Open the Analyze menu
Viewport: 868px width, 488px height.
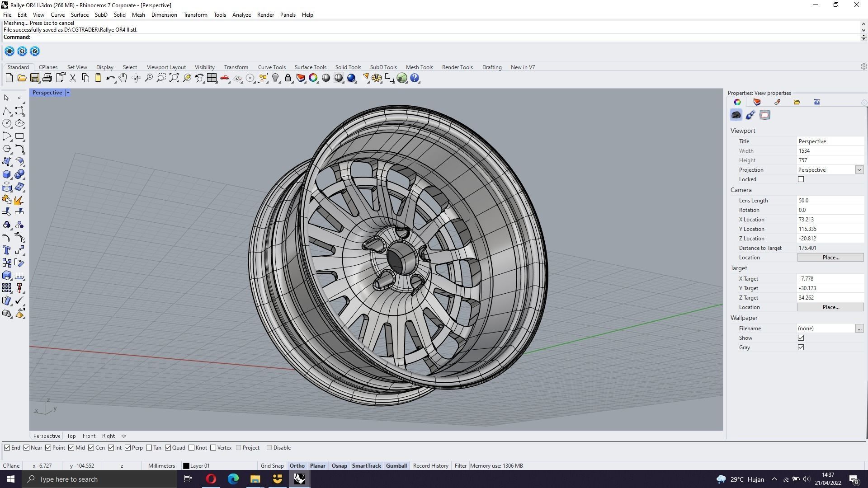[241, 15]
